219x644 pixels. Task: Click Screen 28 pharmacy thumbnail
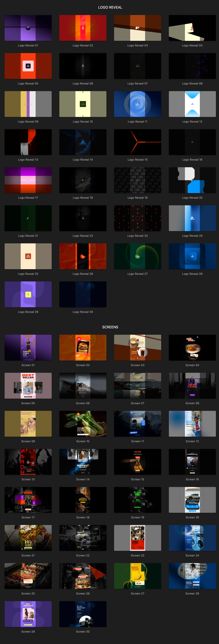[x=192, y=576]
